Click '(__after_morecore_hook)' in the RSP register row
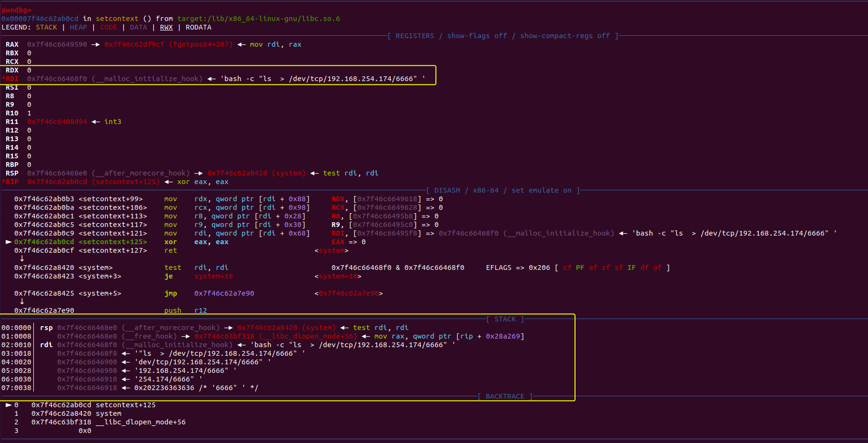 coord(141,173)
